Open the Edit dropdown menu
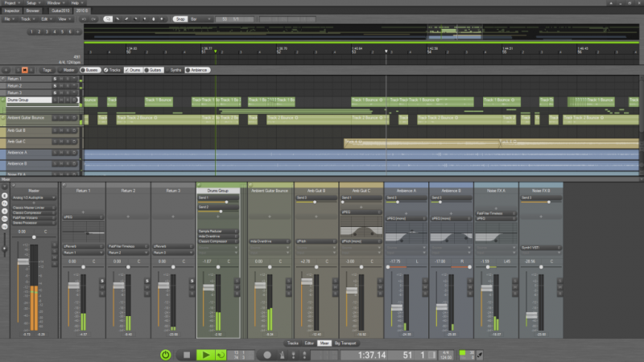 click(46, 19)
